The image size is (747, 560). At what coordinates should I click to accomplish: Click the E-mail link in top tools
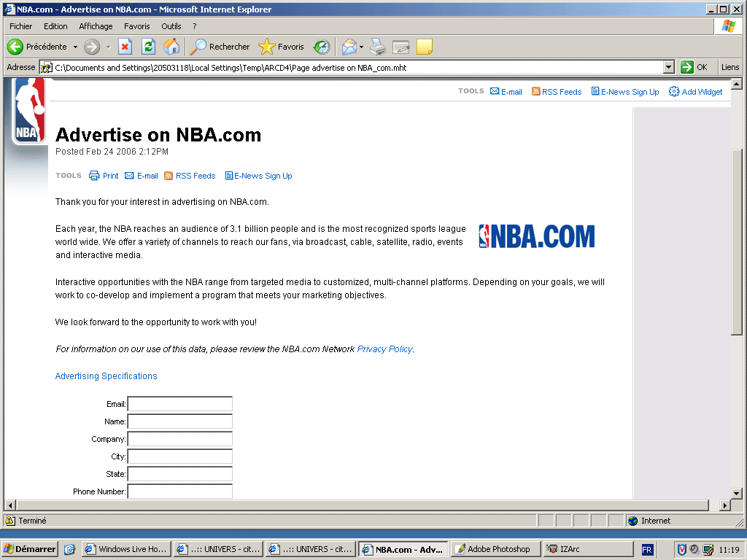[506, 91]
